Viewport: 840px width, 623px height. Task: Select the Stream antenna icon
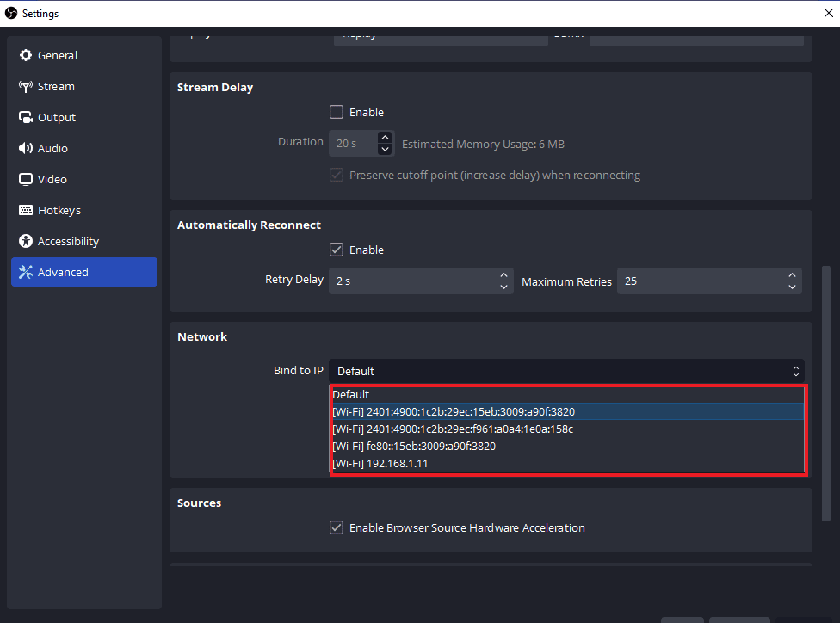(25, 86)
